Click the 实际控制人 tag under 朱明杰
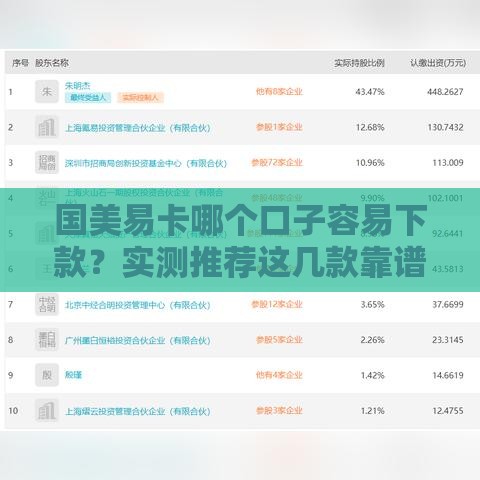The image size is (480, 480). [x=140, y=97]
